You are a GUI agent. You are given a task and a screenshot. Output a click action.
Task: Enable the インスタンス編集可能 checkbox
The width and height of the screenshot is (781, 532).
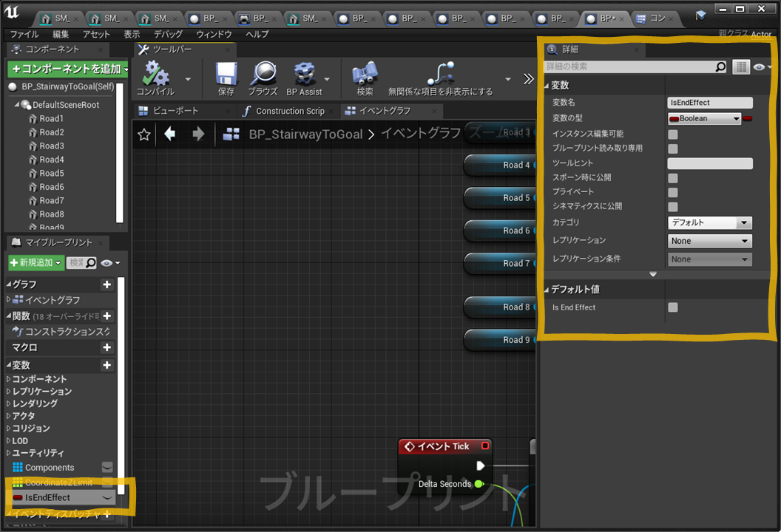673,134
